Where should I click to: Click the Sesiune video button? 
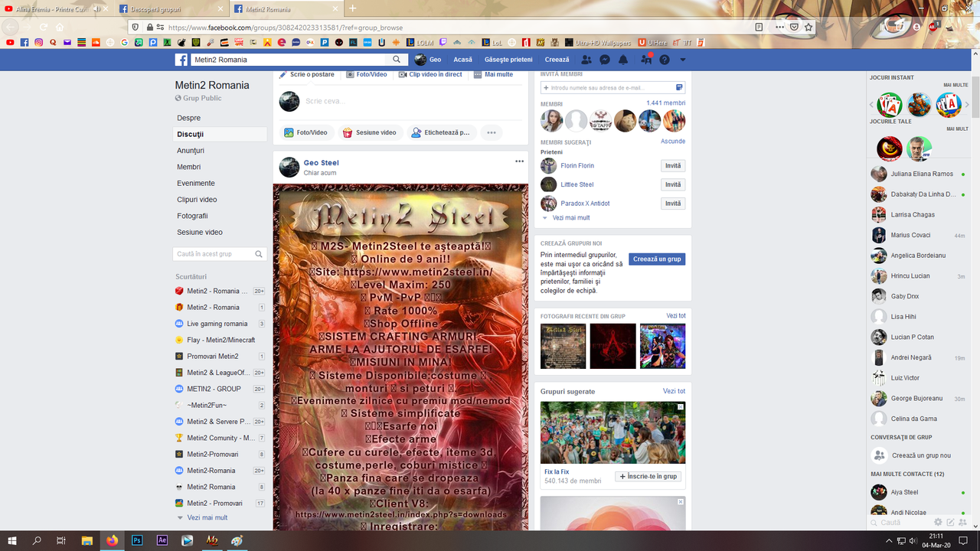(x=370, y=132)
